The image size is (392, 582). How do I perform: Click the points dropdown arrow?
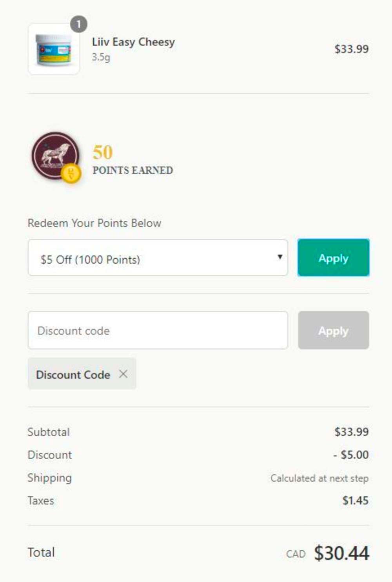click(x=280, y=257)
